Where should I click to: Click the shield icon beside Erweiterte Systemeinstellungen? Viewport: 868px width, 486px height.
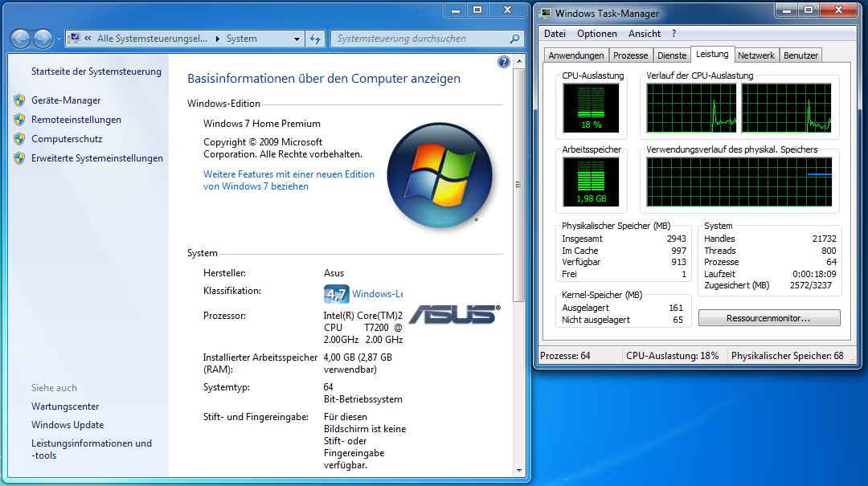pos(19,158)
